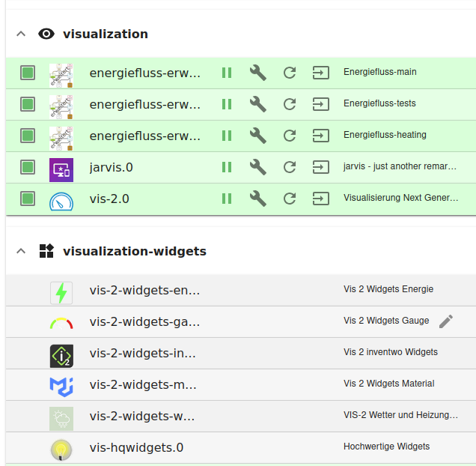Reload the jarvis.0 instance
Screen dimensions: 476x466
coord(290,167)
